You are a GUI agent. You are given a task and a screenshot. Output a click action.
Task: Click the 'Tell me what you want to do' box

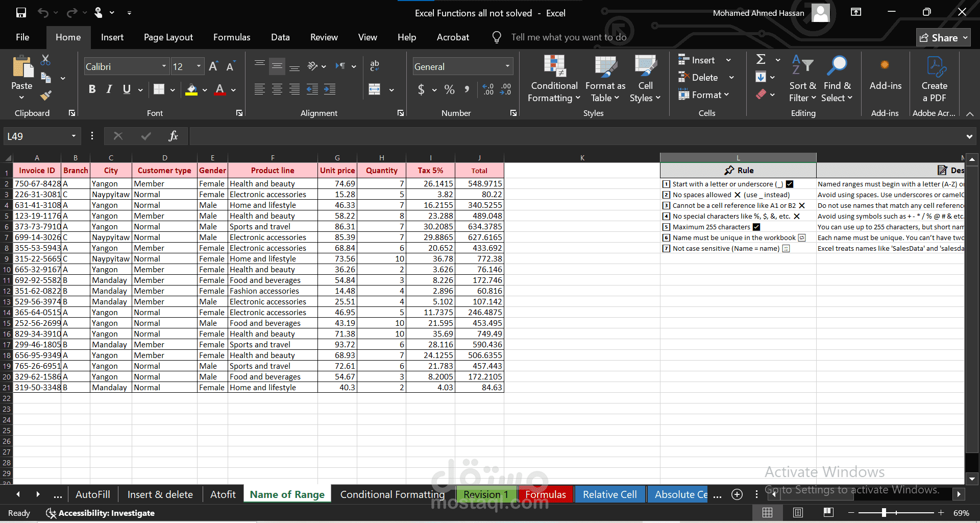click(x=569, y=37)
